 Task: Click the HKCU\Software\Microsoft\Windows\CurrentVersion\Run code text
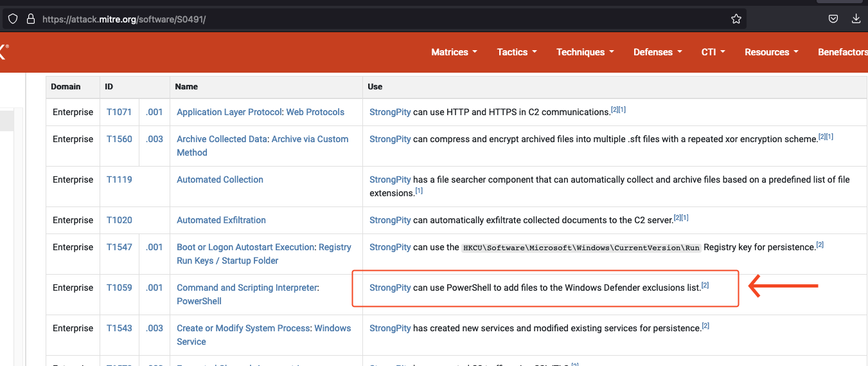click(x=581, y=248)
